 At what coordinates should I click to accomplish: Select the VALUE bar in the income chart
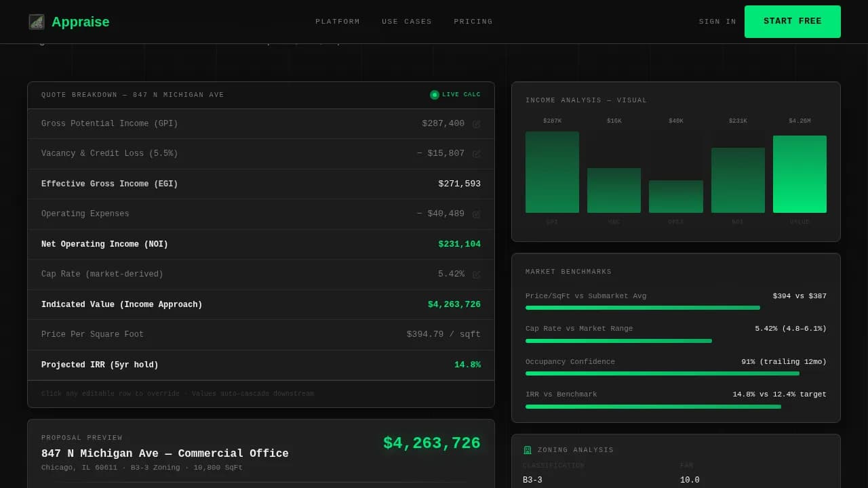click(800, 174)
